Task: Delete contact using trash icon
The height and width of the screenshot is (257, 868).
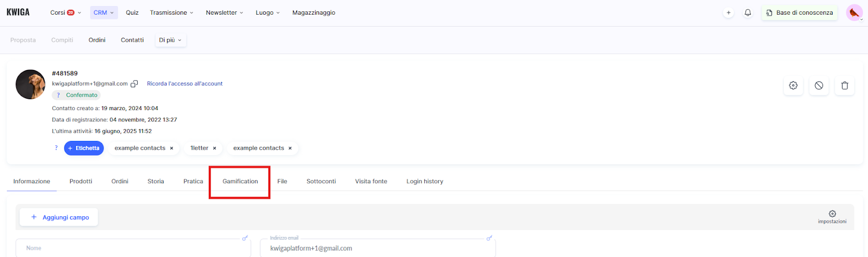Action: pyautogui.click(x=844, y=86)
